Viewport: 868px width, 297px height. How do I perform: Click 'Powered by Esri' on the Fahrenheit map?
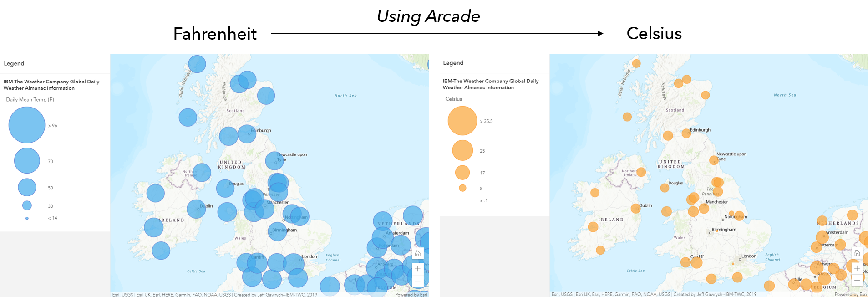411,295
